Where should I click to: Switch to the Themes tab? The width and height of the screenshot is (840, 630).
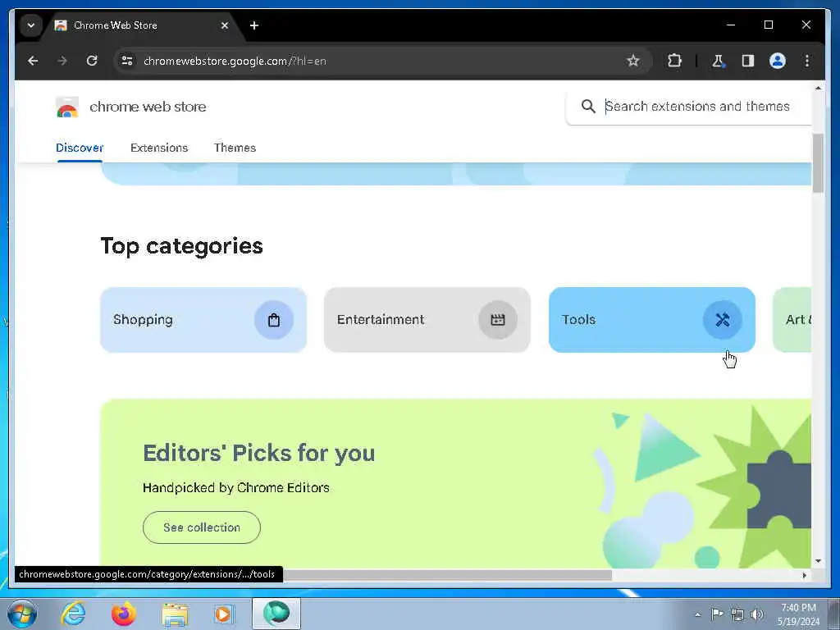235,148
